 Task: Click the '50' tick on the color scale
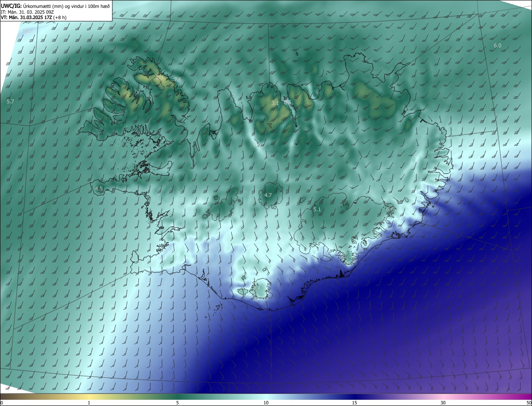529,403
